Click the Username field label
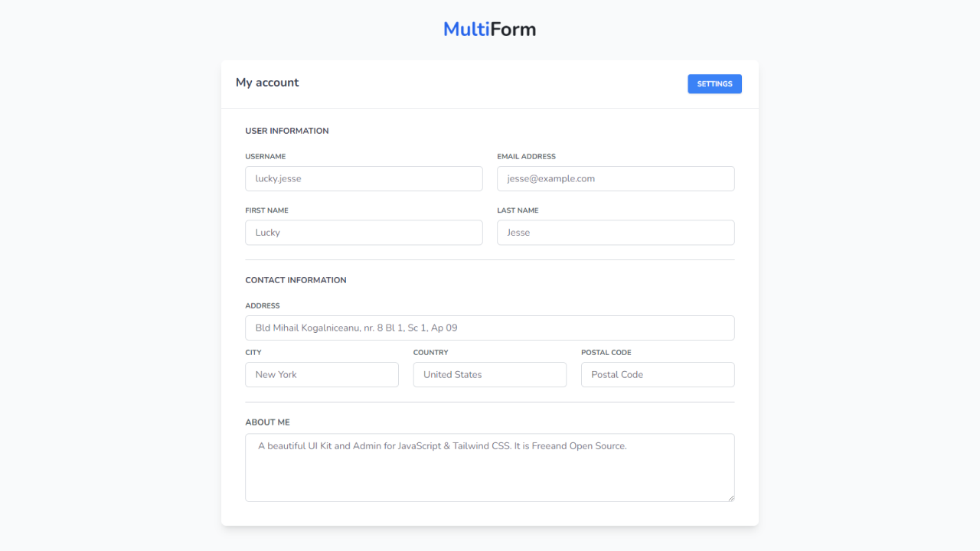 [x=265, y=156]
